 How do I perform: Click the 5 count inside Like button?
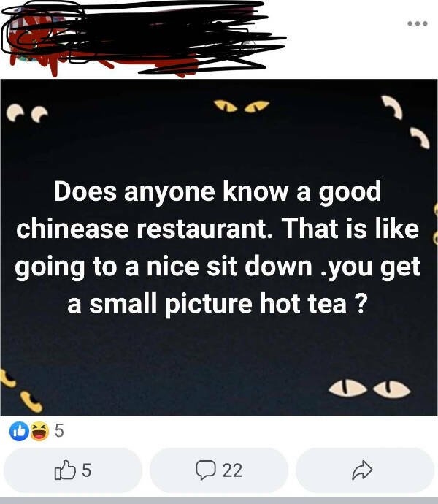[x=86, y=470]
